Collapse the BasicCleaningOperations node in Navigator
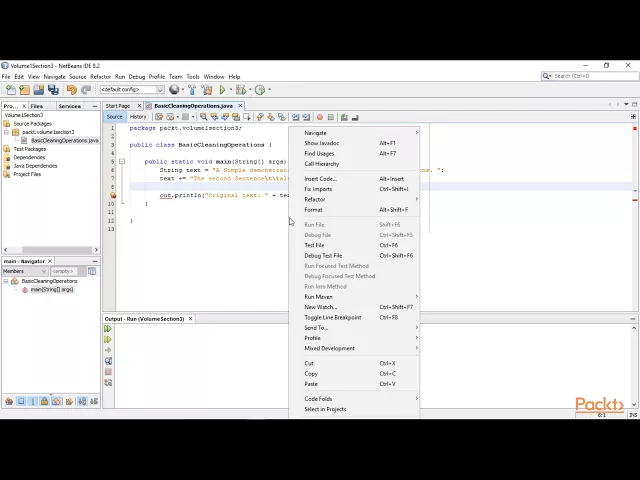The height and width of the screenshot is (480, 640). click(x=6, y=281)
